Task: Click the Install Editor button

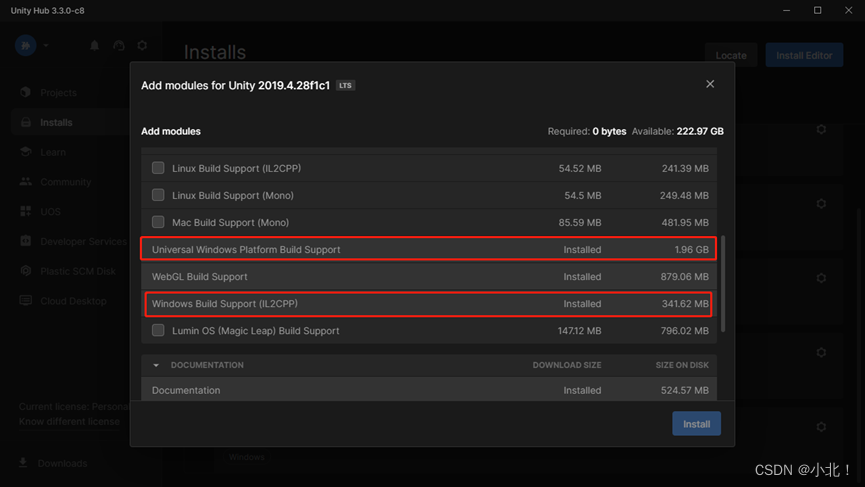Action: click(x=804, y=55)
